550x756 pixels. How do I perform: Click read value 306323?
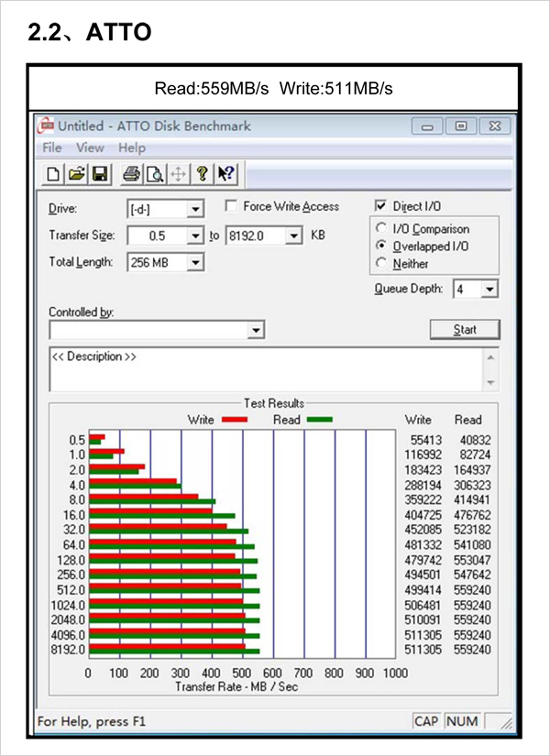coord(472,485)
